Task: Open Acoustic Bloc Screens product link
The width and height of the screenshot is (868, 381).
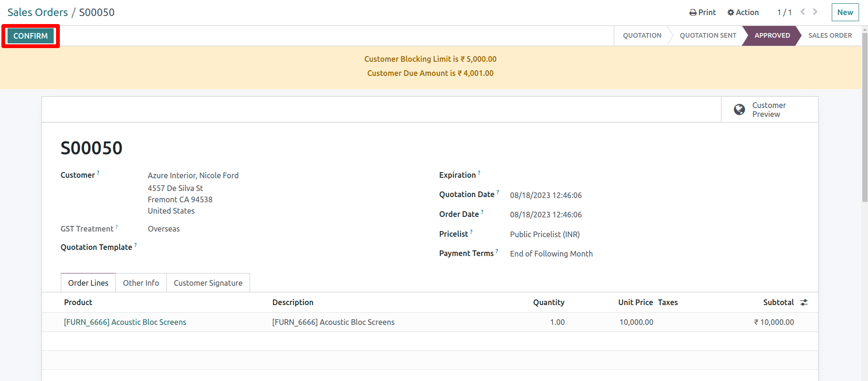Action: tap(125, 322)
